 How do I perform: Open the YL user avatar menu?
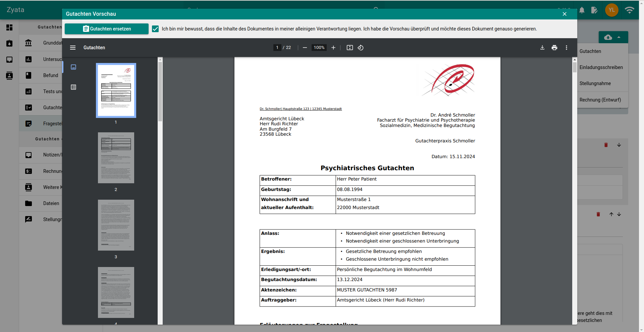(x=612, y=10)
